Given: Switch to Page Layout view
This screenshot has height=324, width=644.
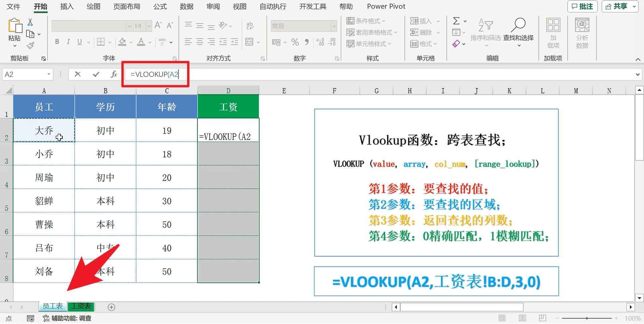Looking at the screenshot, I should tap(522, 318).
